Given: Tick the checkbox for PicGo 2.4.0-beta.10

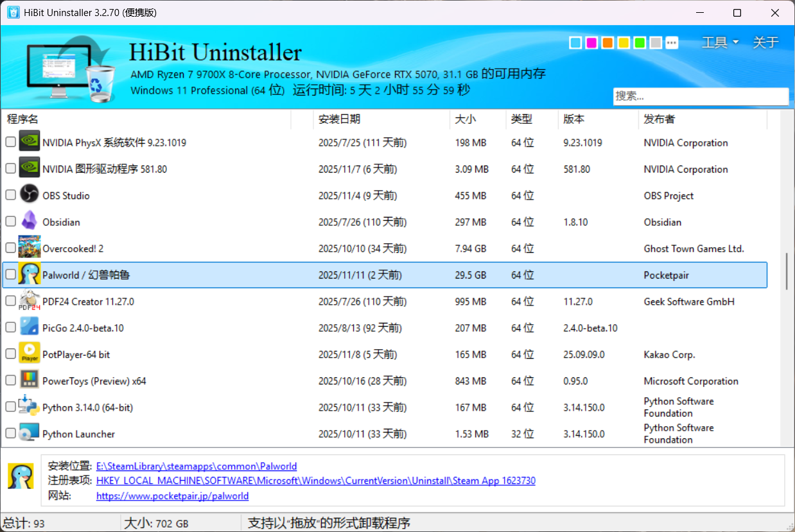Looking at the screenshot, I should pos(10,327).
